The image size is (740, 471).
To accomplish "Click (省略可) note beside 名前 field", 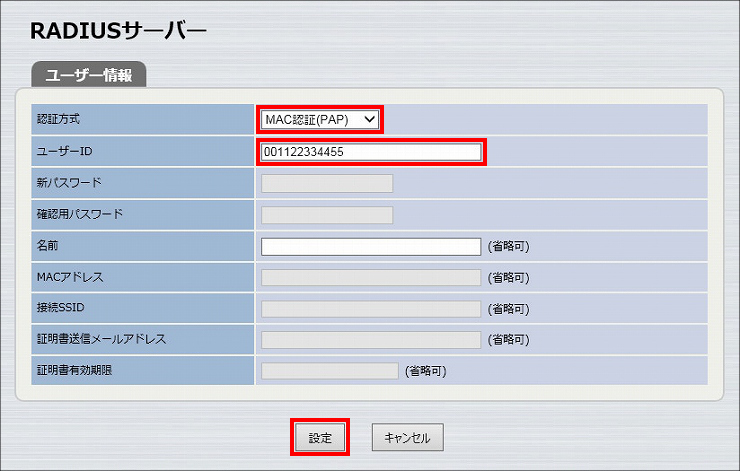I will [x=509, y=246].
